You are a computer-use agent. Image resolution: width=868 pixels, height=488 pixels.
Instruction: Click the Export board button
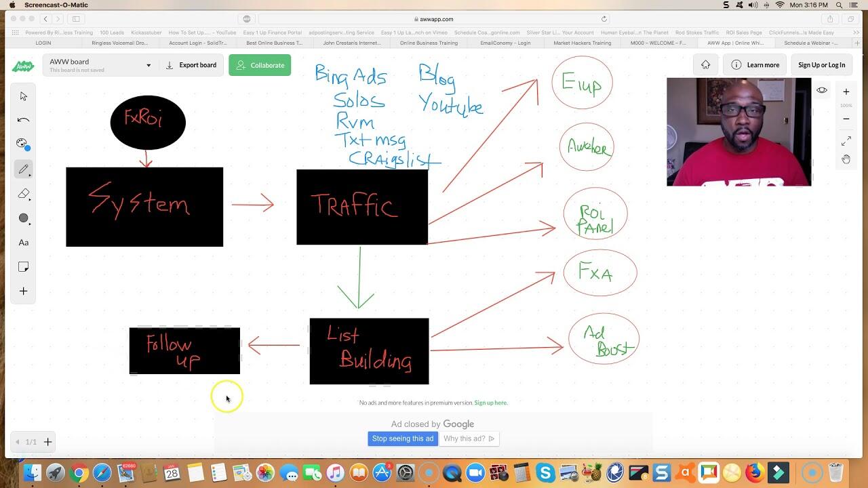[x=192, y=65]
